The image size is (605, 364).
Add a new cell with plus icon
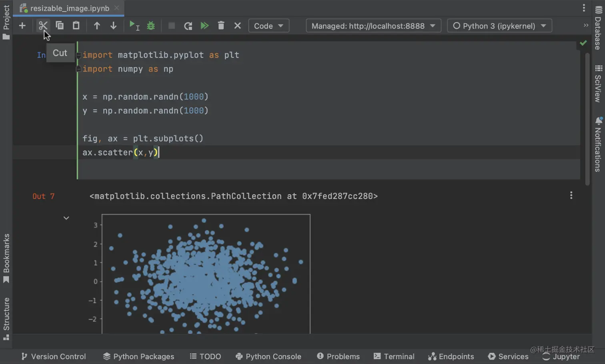pyautogui.click(x=22, y=26)
